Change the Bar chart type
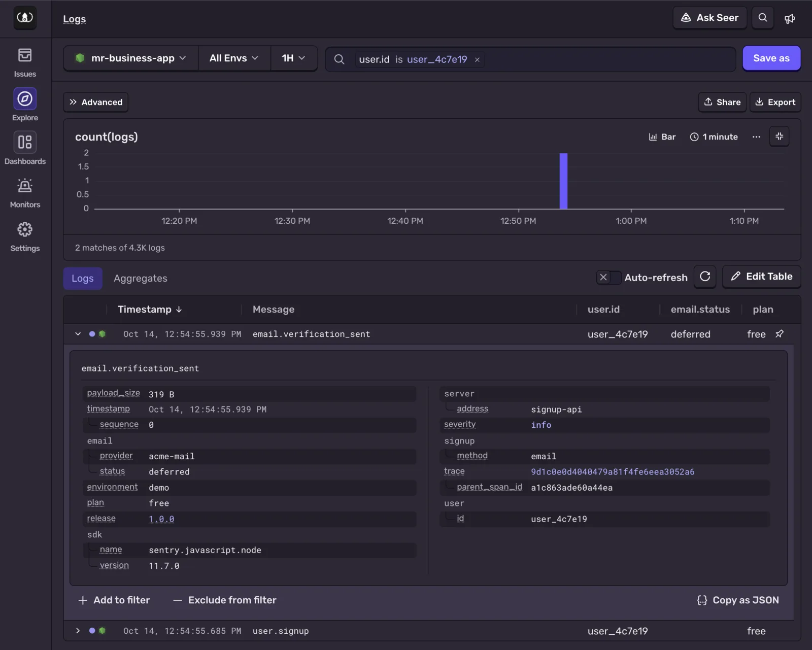The image size is (812, 650). [662, 137]
